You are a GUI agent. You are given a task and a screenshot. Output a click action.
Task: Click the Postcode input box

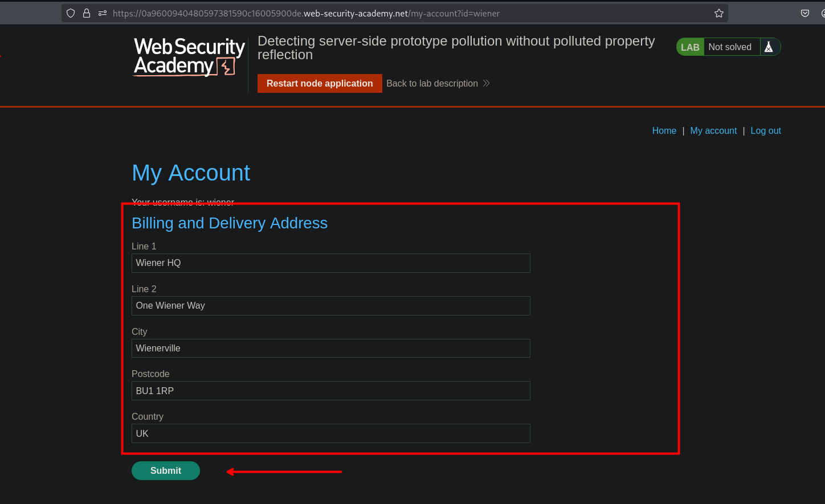[330, 391]
